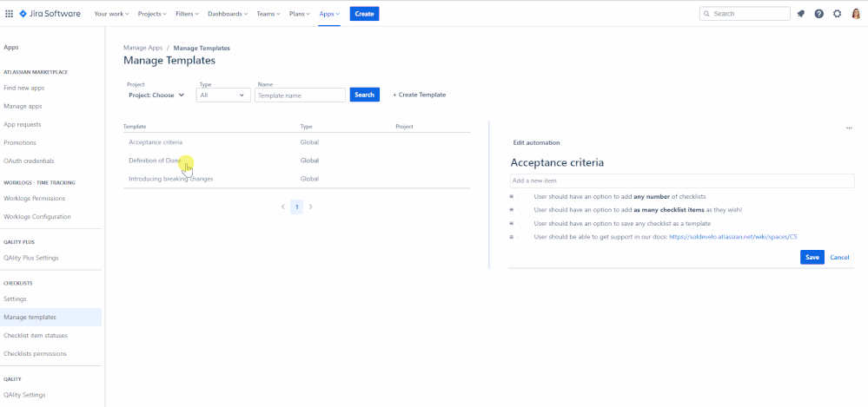868x407 pixels.
Task: Tick checkbox for 'get support in our docs' item
Action: click(x=521, y=237)
